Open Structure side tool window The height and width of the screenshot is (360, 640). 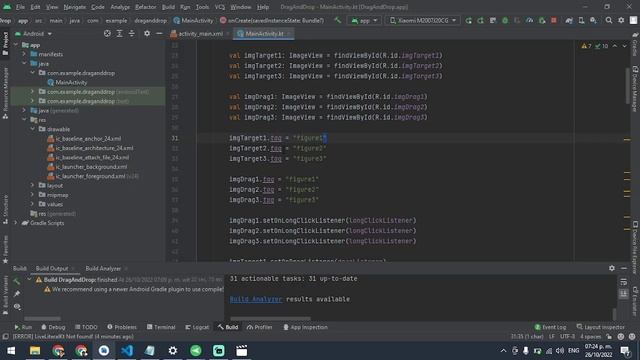[5, 209]
